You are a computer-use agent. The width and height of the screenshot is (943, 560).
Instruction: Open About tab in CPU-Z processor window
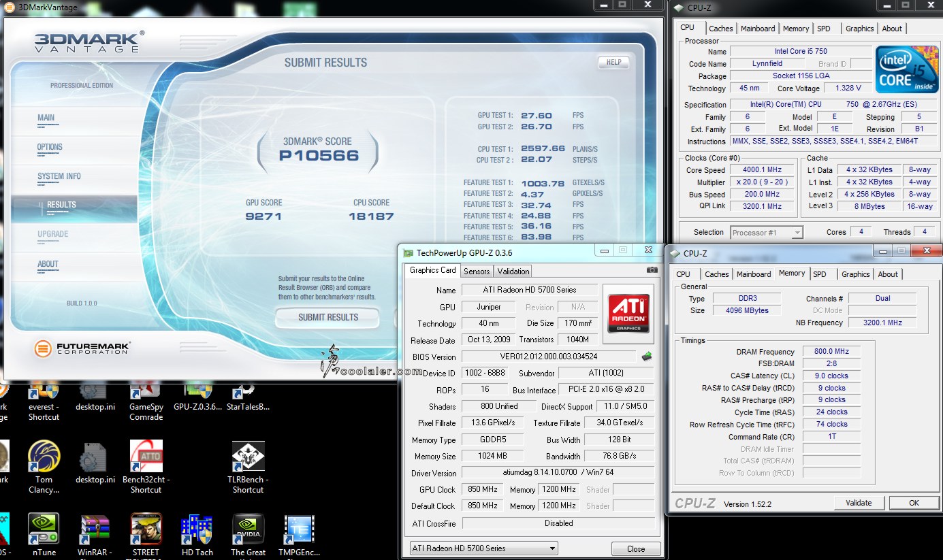(892, 29)
